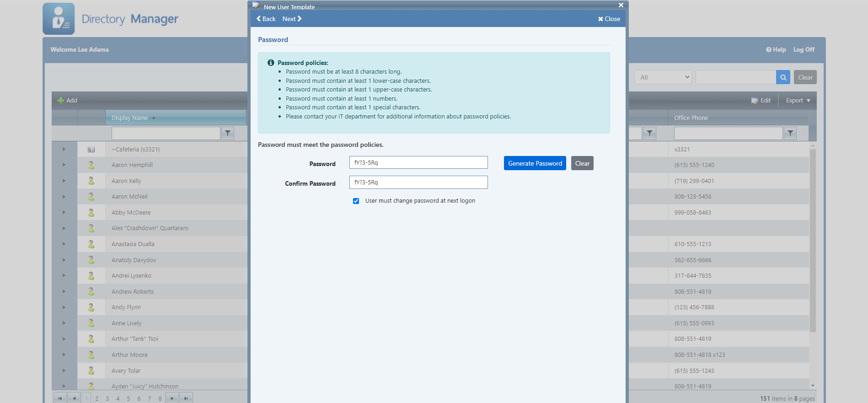Viewport: 868px width, 403px height.
Task: Click the search magnifier button
Action: click(x=783, y=77)
